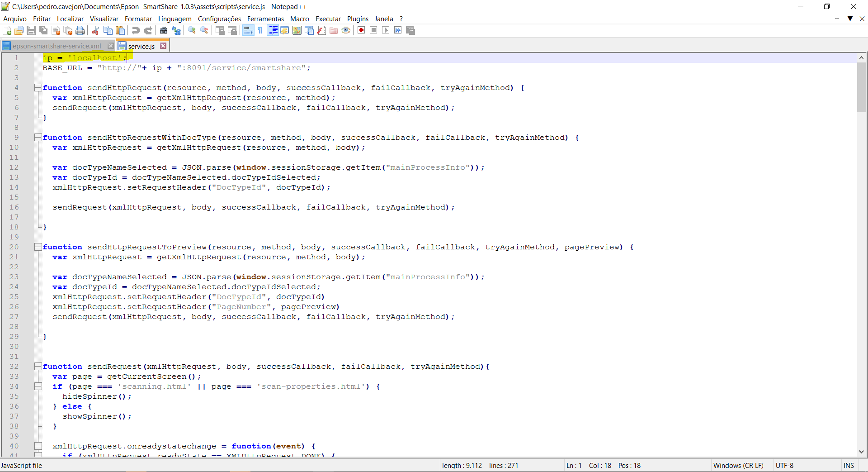Collapse the sendHttpRequest function fold on line 4
Screen dimensions: 868x472
[38, 88]
